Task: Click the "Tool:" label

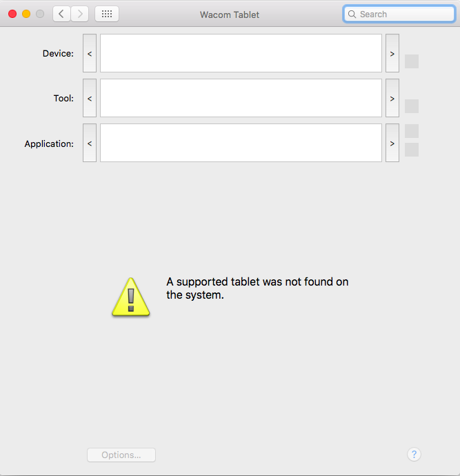Action: (63, 99)
